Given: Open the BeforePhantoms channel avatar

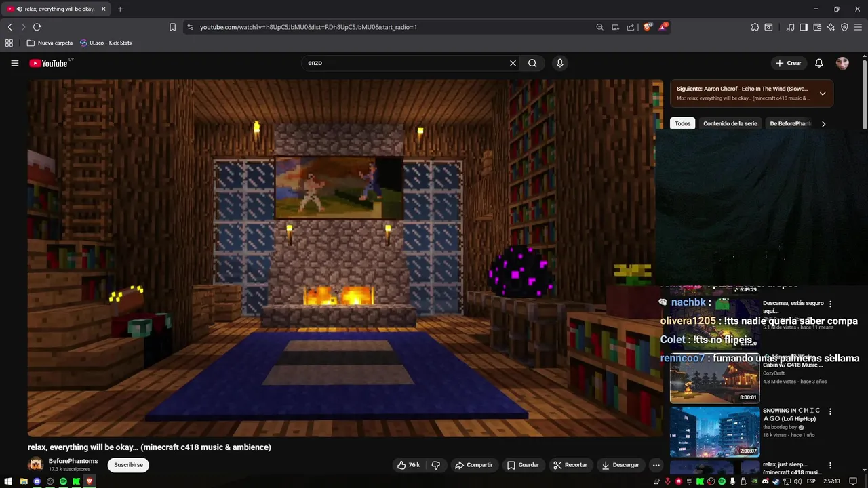Looking at the screenshot, I should 35,465.
